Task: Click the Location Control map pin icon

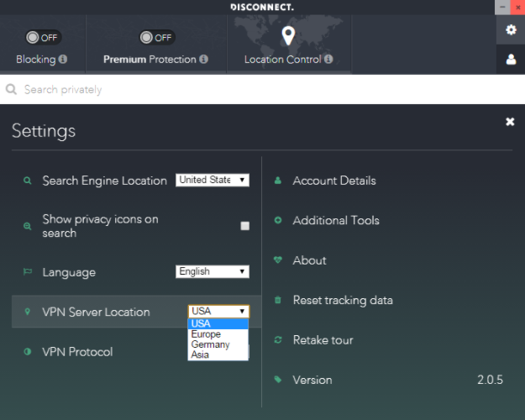Action: coord(288,36)
